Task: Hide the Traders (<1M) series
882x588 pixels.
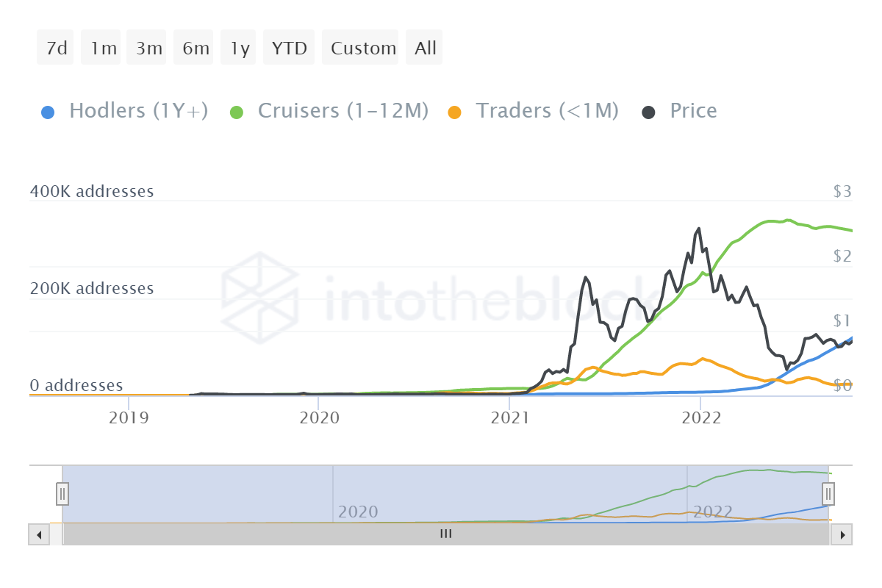Action: pyautogui.click(x=547, y=111)
